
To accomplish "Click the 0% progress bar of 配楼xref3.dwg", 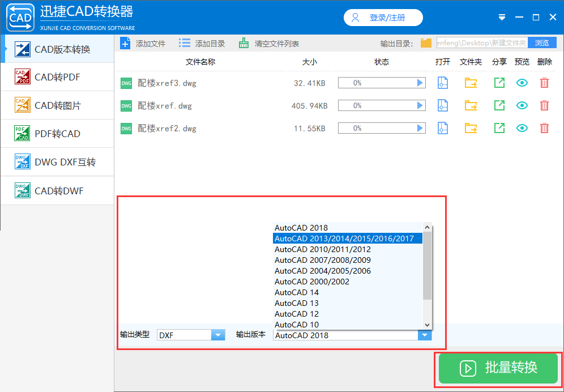I will click(382, 83).
